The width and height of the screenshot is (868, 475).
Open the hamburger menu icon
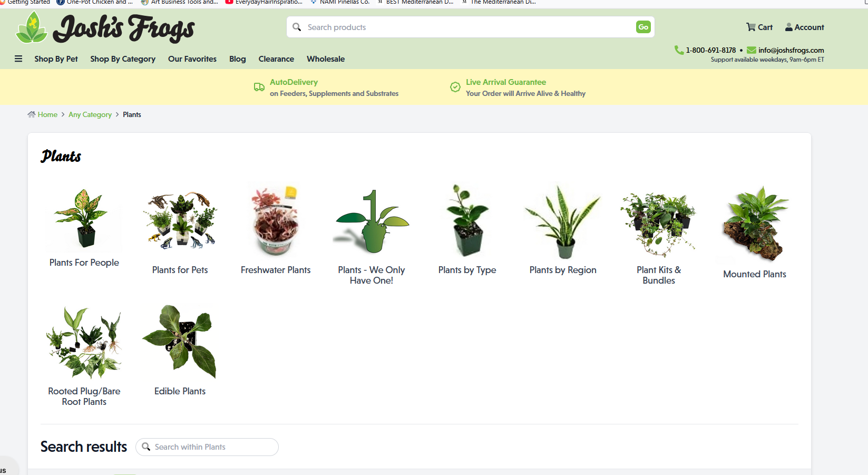[x=18, y=59]
